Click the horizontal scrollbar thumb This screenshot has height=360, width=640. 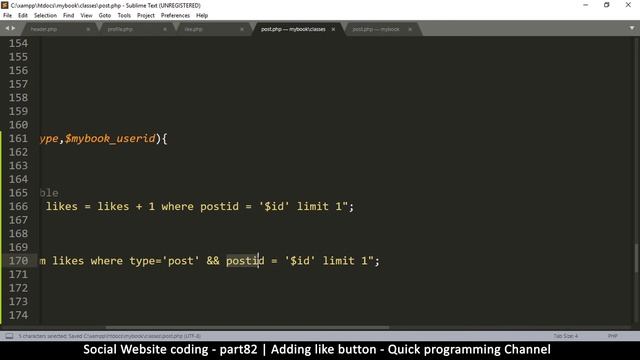(x=247, y=327)
